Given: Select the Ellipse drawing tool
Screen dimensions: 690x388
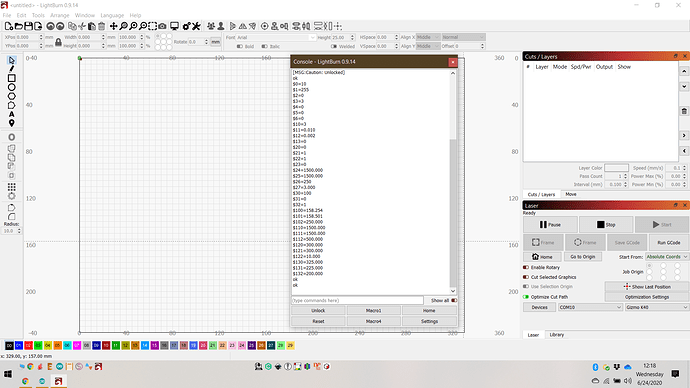Looking at the screenshot, I should point(11,87).
